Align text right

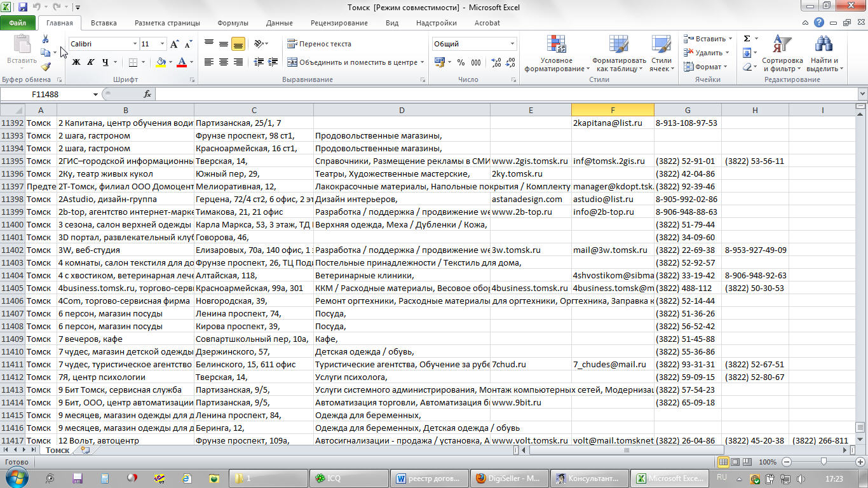point(238,62)
